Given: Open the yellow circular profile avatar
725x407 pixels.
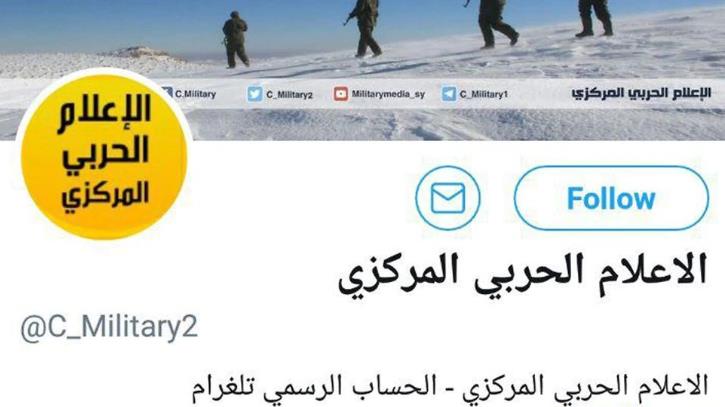Looking at the screenshot, I should pos(104,157).
